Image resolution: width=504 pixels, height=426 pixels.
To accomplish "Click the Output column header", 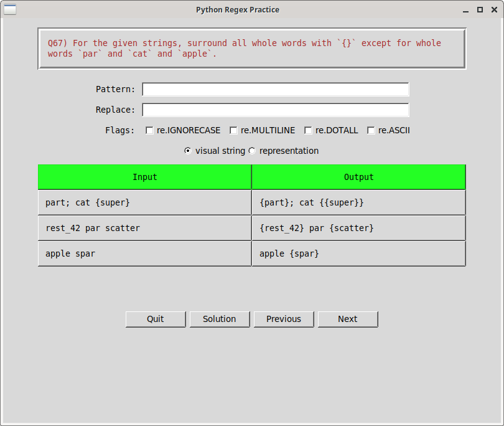I will click(359, 177).
